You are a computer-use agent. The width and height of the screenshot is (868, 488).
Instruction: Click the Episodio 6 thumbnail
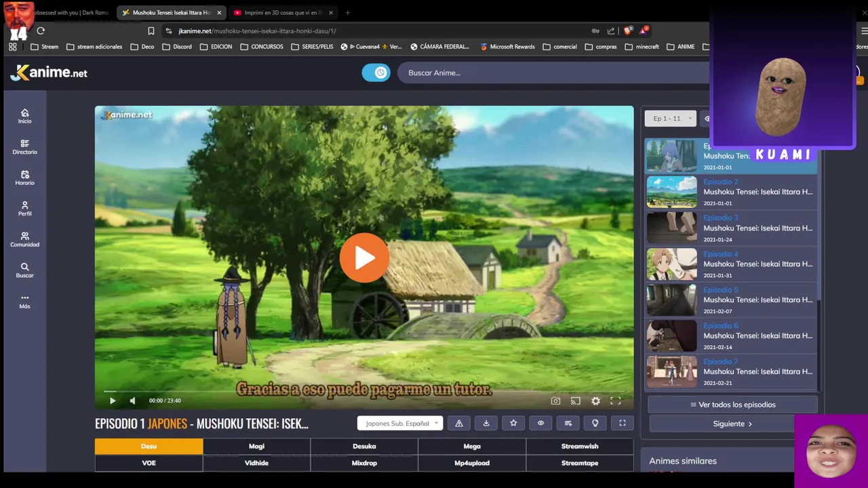(671, 335)
